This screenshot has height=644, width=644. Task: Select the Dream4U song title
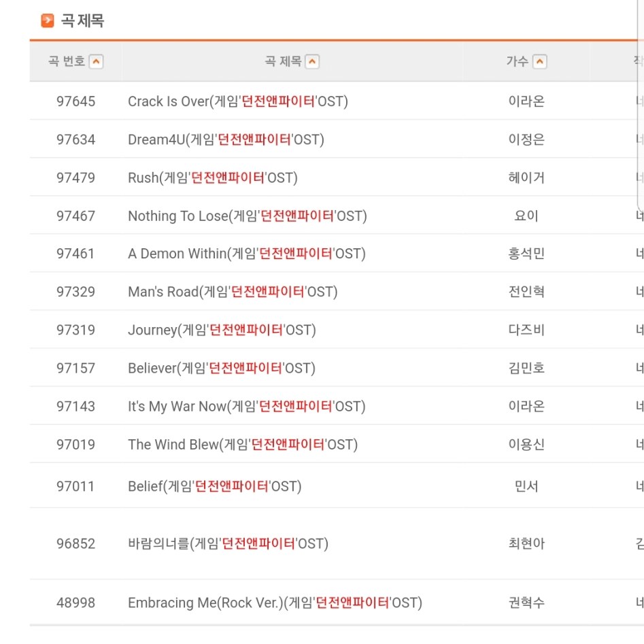226,139
